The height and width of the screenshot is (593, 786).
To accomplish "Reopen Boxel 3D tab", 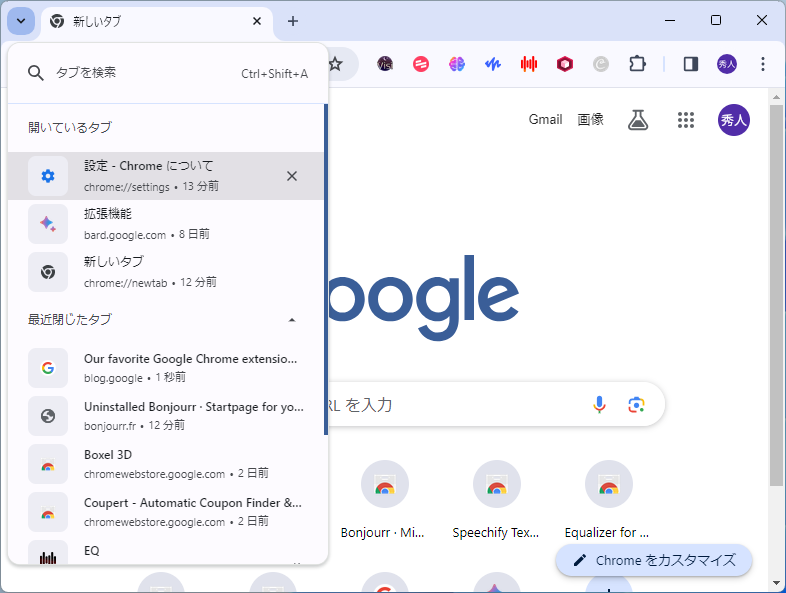I will 166,464.
